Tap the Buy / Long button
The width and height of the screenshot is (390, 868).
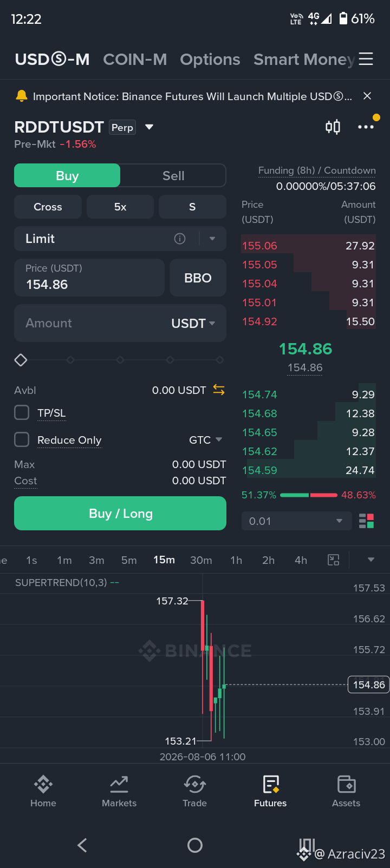point(120,513)
